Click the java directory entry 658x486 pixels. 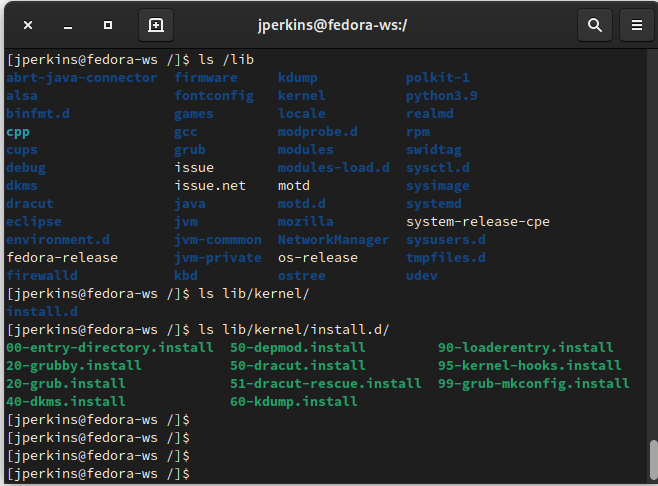click(190, 204)
